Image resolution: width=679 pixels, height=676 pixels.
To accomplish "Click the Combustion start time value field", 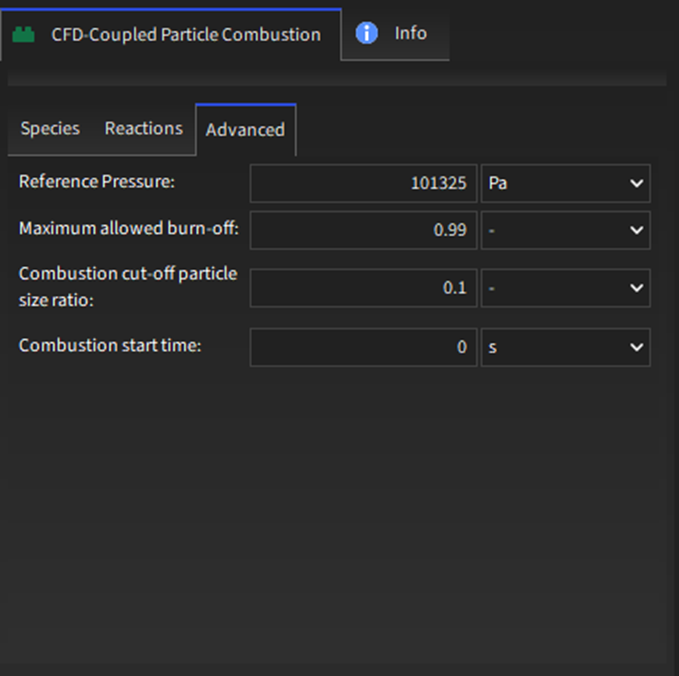I will (363, 347).
